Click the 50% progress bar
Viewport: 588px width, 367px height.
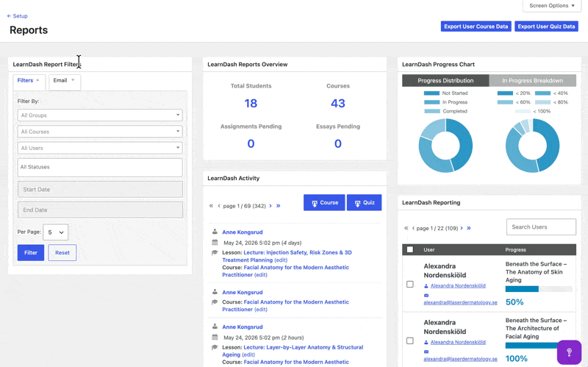point(539,289)
